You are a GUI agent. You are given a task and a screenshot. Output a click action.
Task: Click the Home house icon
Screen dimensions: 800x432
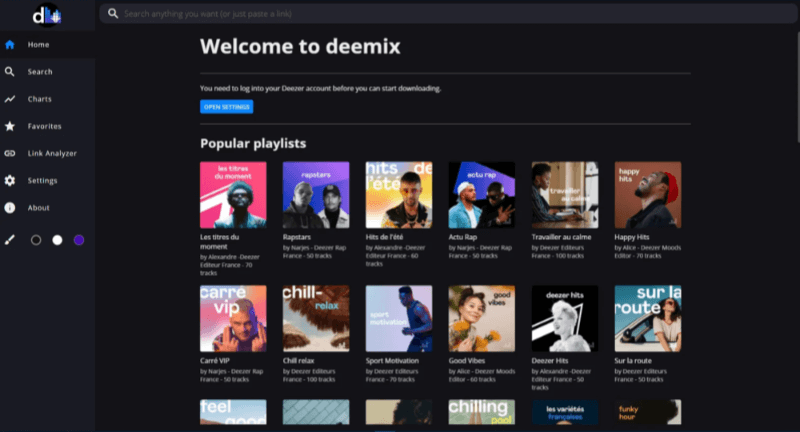(10, 45)
